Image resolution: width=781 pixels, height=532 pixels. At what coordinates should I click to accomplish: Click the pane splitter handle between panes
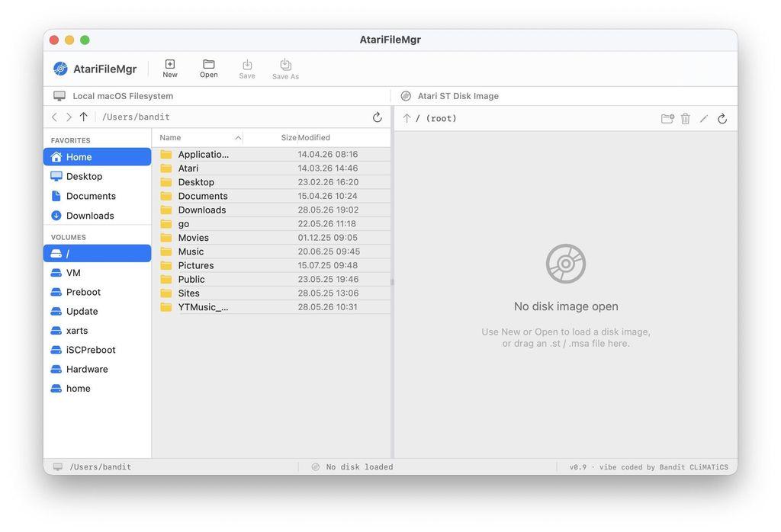click(x=392, y=282)
